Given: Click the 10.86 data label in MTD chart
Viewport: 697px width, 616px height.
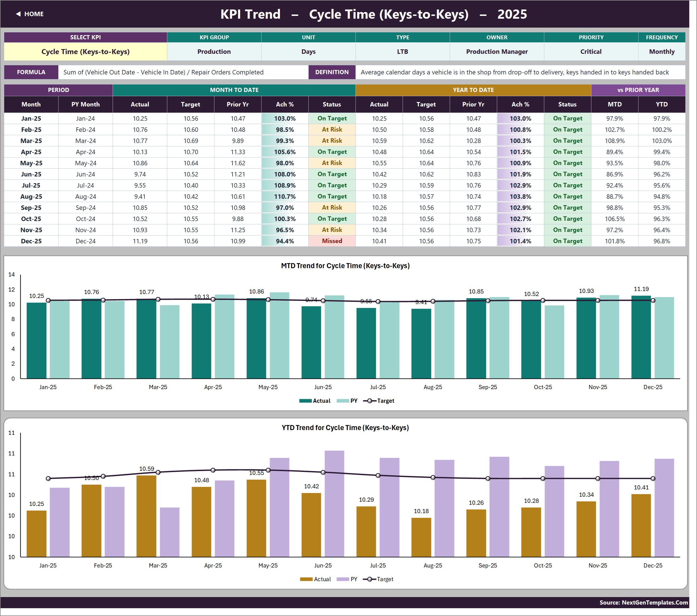Looking at the screenshot, I should coord(256,292).
